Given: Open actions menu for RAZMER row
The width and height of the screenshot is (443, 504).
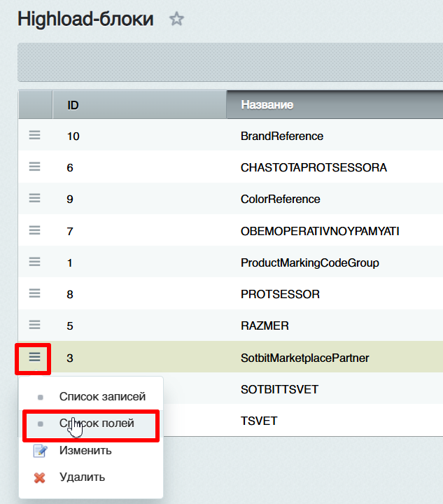Looking at the screenshot, I should point(34,325).
